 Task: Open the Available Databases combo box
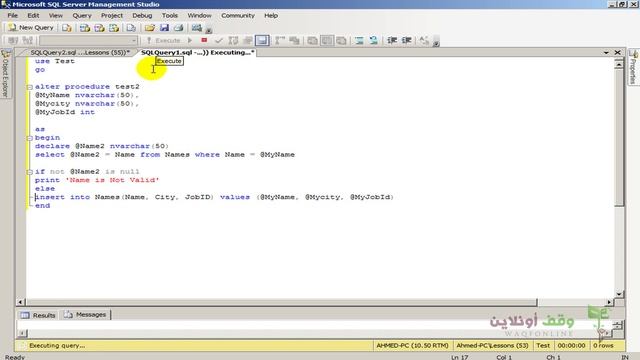pos(88,40)
